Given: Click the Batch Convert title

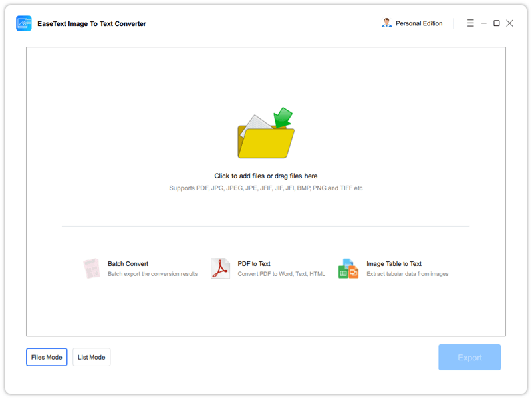Looking at the screenshot, I should coord(128,263).
